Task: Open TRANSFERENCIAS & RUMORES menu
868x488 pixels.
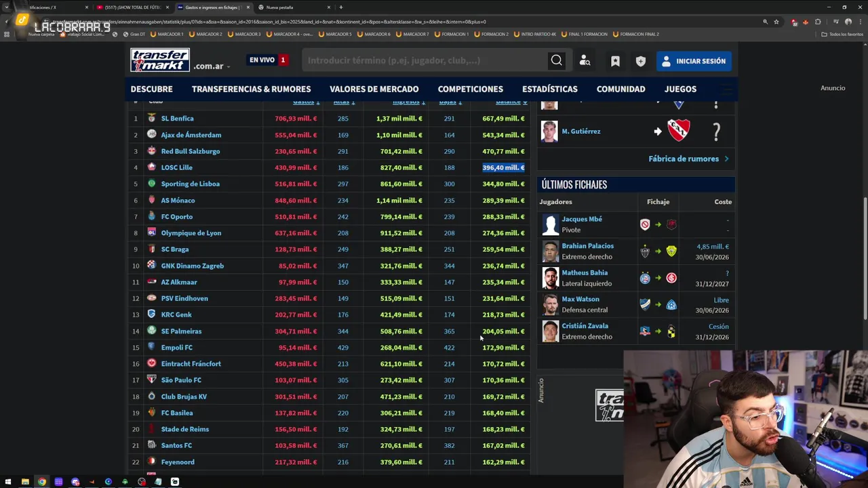Action: coord(251,89)
